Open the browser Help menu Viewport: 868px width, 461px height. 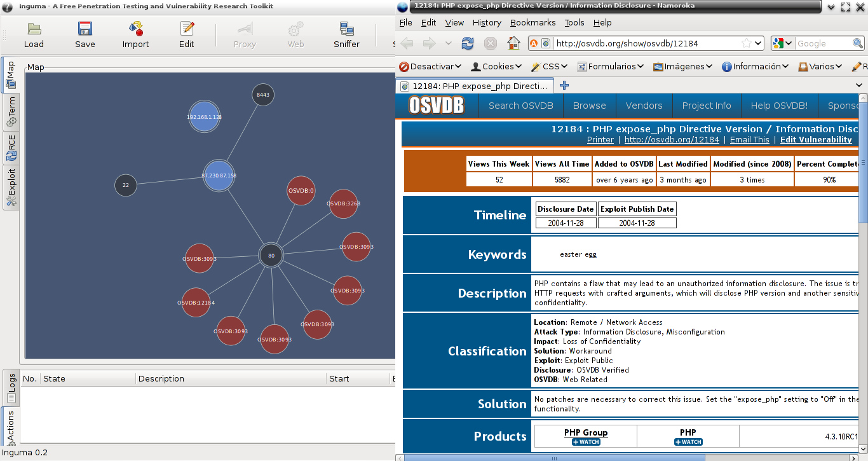pos(602,22)
